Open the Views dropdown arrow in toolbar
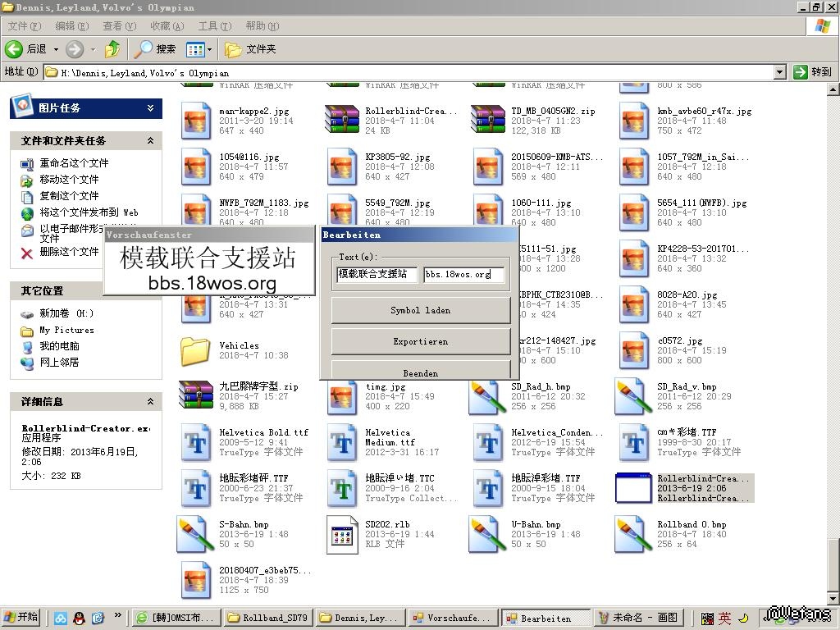840x630 pixels. (x=209, y=49)
